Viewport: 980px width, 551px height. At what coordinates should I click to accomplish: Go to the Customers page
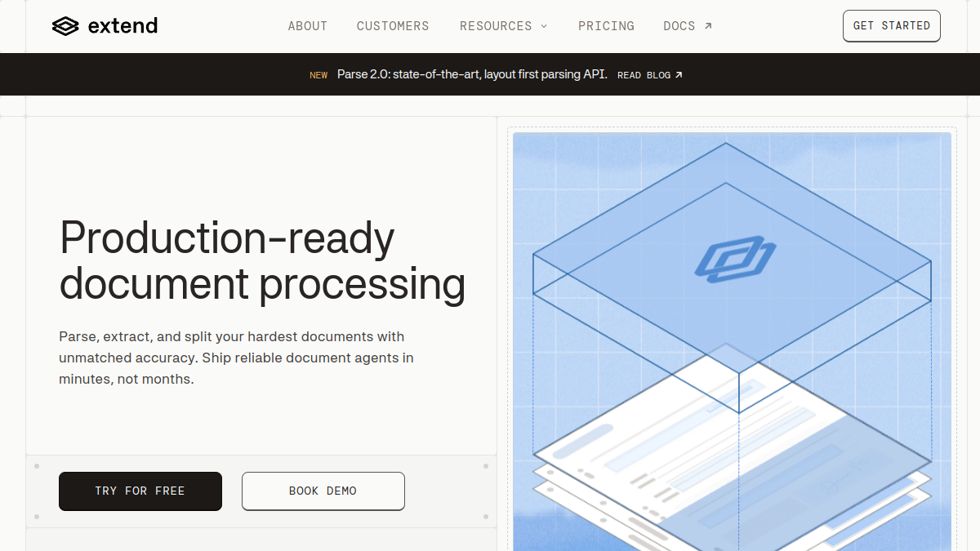pyautogui.click(x=393, y=26)
